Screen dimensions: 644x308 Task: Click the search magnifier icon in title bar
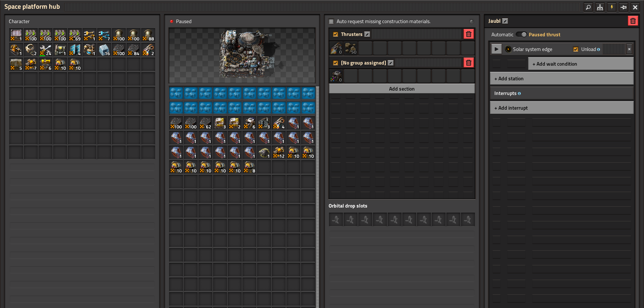(588, 7)
